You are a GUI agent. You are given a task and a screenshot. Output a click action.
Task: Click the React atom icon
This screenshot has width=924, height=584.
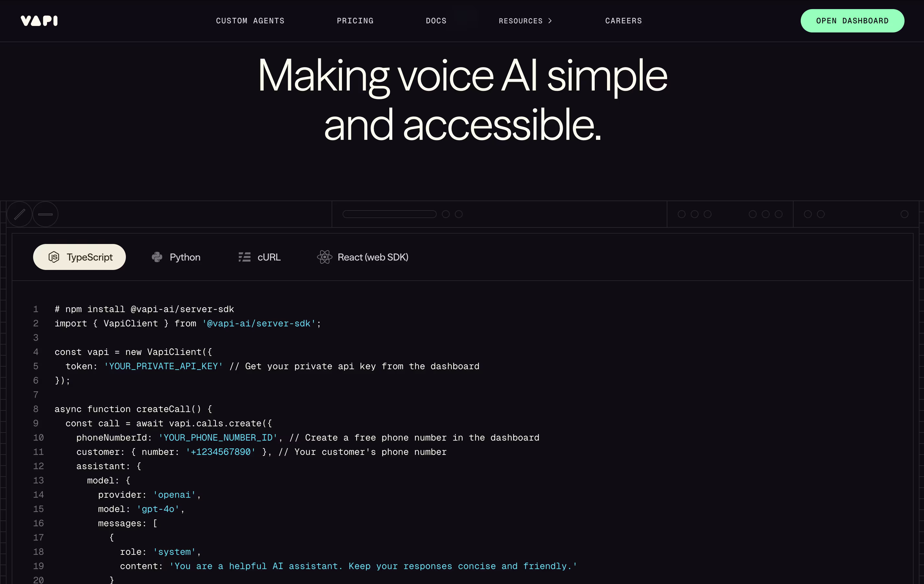click(325, 257)
